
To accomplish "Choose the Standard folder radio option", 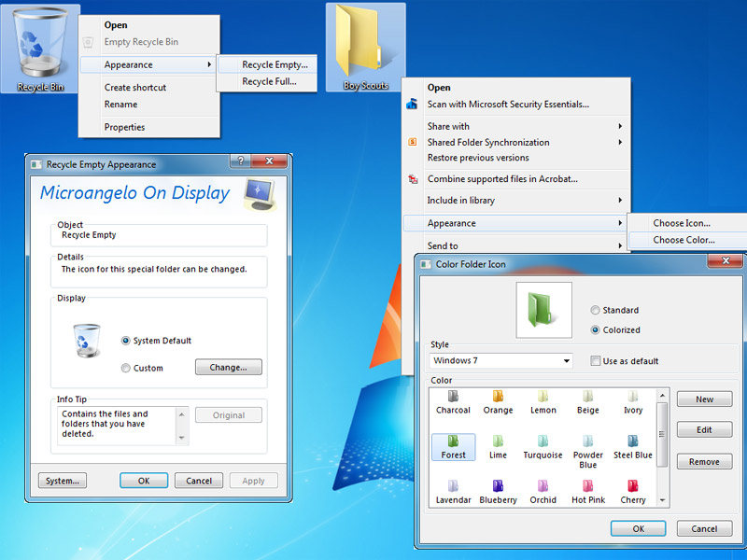I will pyautogui.click(x=596, y=310).
